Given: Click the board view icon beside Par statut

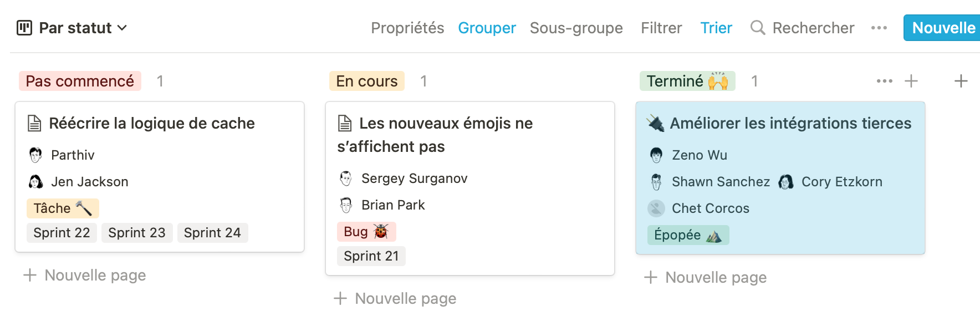Looking at the screenshot, I should coord(24,28).
